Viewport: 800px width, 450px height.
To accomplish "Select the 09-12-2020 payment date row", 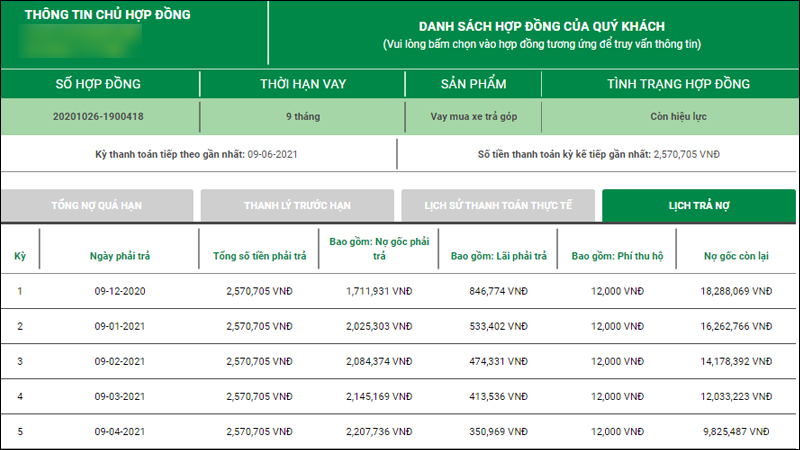I will [119, 291].
